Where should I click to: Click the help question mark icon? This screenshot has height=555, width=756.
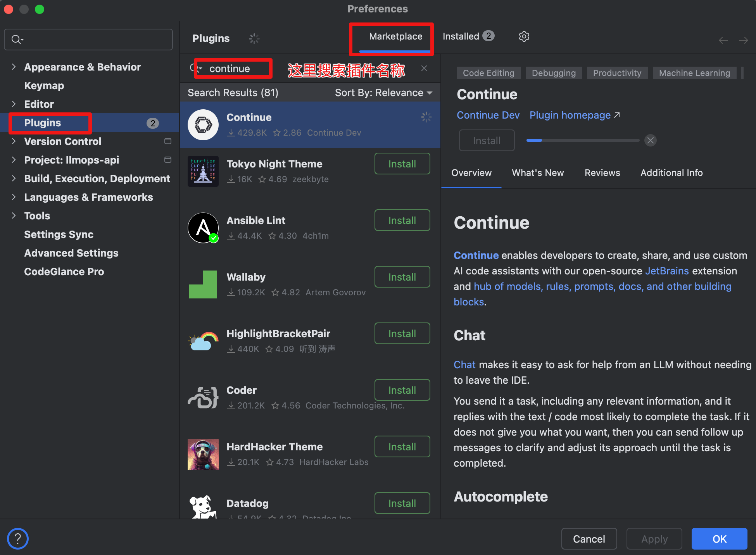(x=17, y=538)
